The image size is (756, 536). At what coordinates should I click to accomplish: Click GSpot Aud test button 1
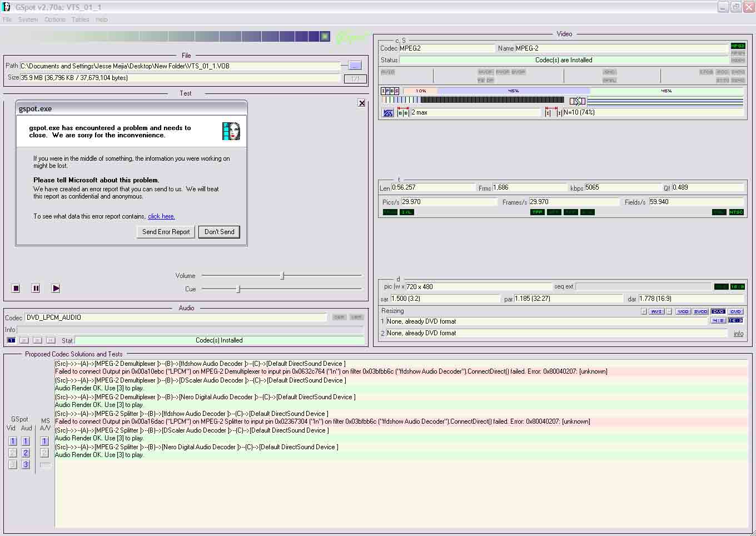[26, 441]
